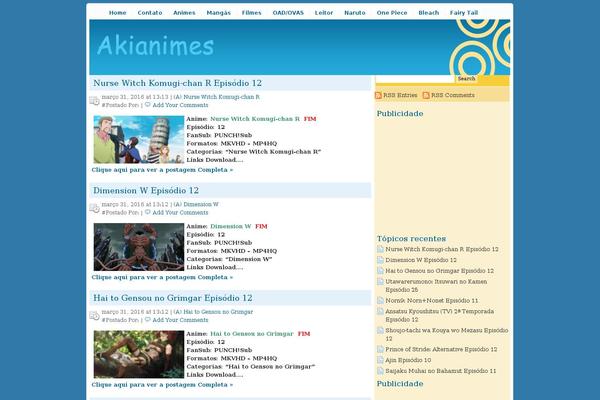
Task: Open the Mangás menu item
Action: [x=218, y=13]
